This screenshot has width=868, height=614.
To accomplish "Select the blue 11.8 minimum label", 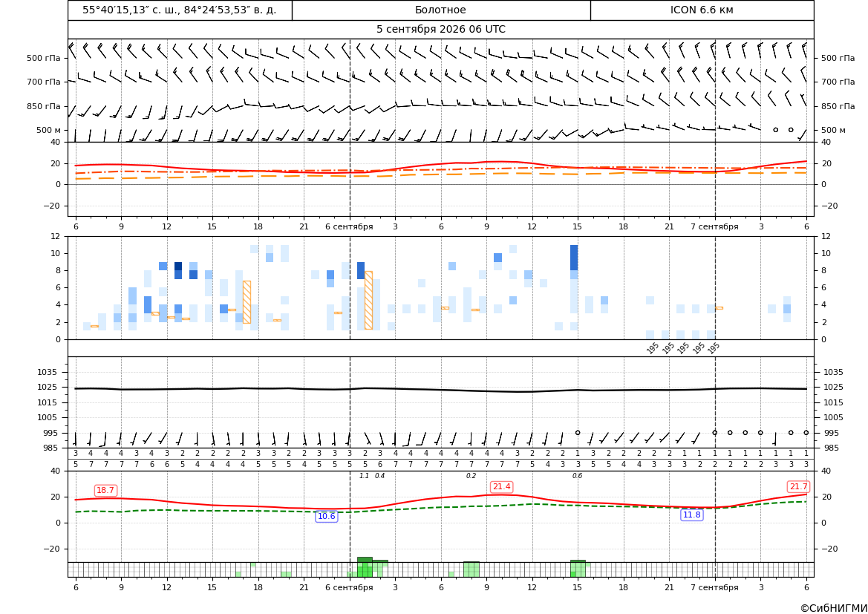I will [691, 515].
